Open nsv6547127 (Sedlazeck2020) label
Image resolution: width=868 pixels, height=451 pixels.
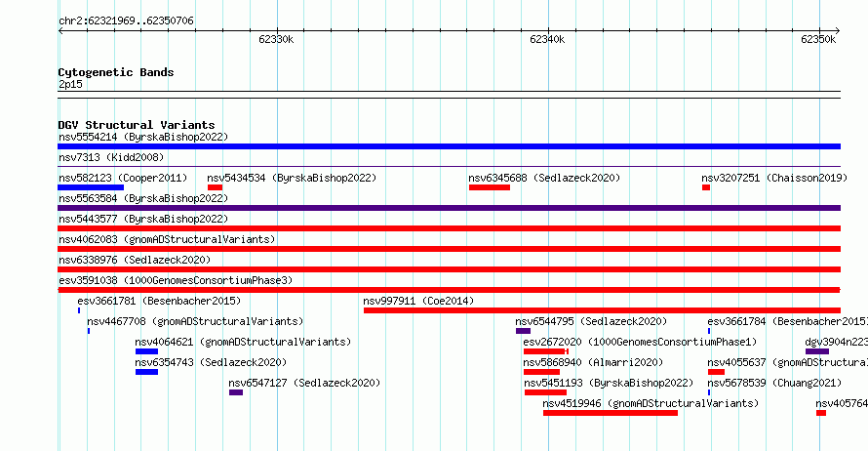304,383
